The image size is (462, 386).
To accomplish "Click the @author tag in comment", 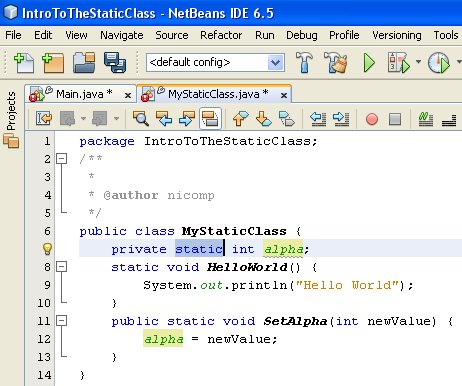I will (x=131, y=195).
